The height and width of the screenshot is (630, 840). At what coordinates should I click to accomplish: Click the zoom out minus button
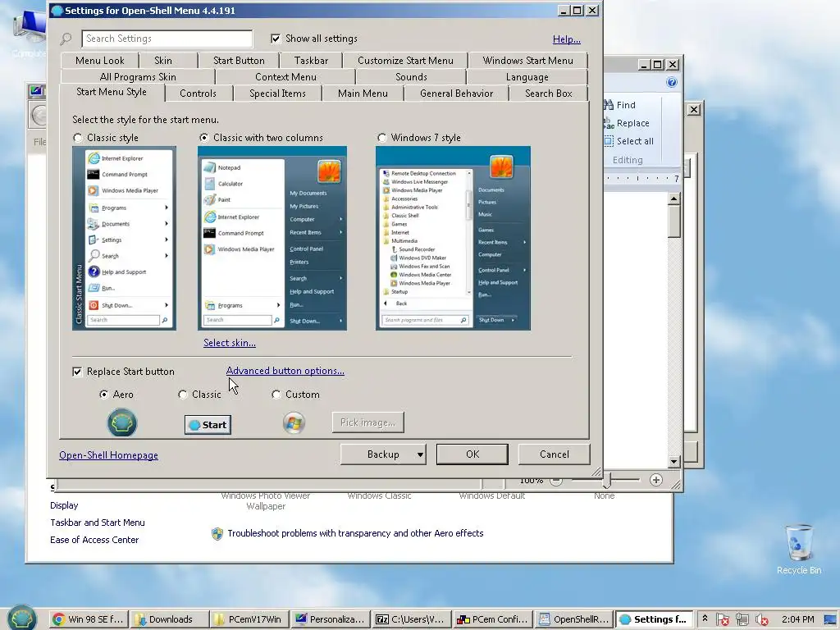(x=556, y=481)
